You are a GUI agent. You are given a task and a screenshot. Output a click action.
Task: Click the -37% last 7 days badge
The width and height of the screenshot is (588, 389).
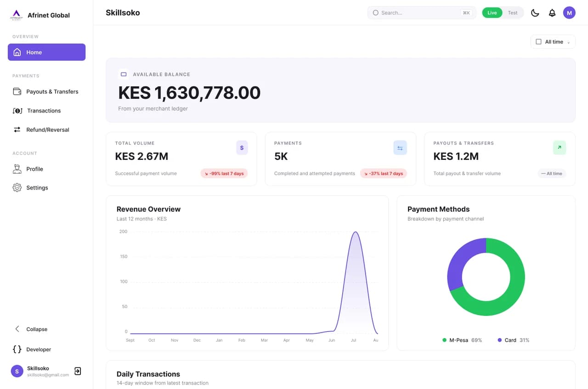tap(384, 174)
